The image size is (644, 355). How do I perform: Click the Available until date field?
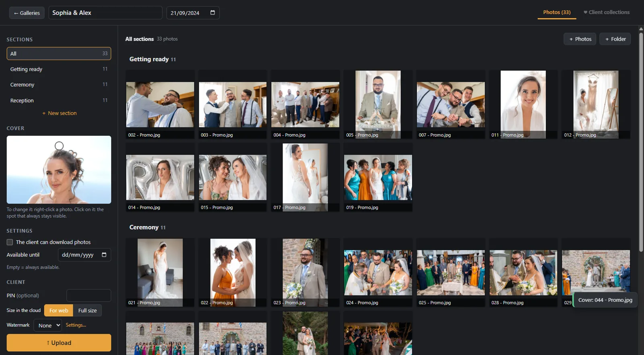[85, 255]
